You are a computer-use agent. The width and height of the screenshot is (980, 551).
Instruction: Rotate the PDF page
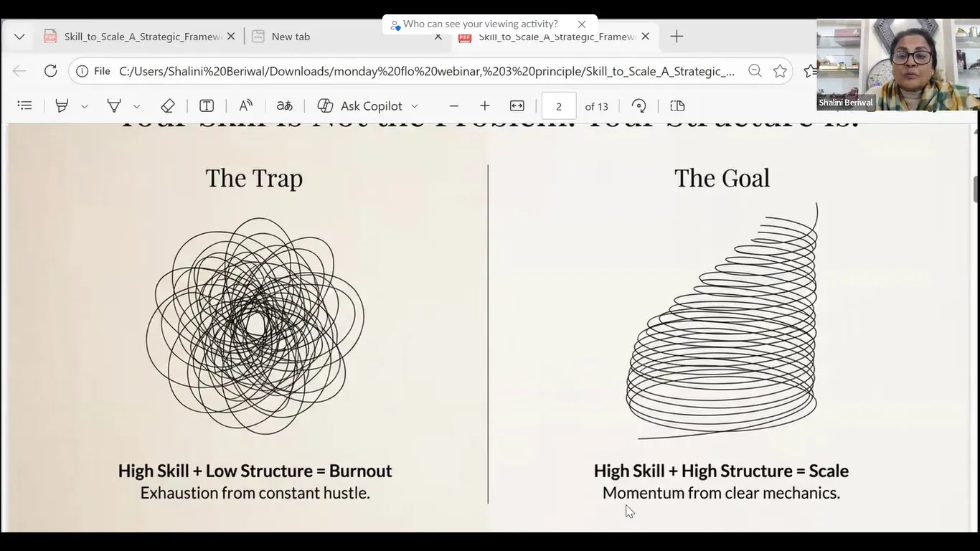pyautogui.click(x=639, y=106)
